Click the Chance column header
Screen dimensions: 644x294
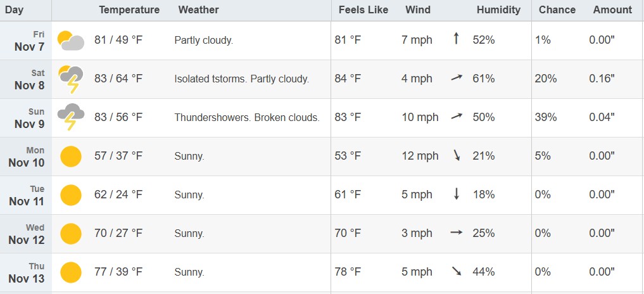point(557,10)
